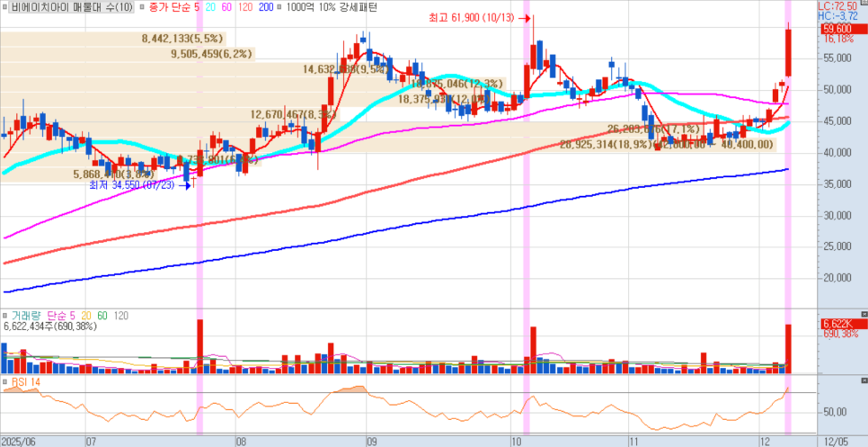Click the 09 month label on date axis
This screenshot has height=447, width=868.
click(x=370, y=442)
